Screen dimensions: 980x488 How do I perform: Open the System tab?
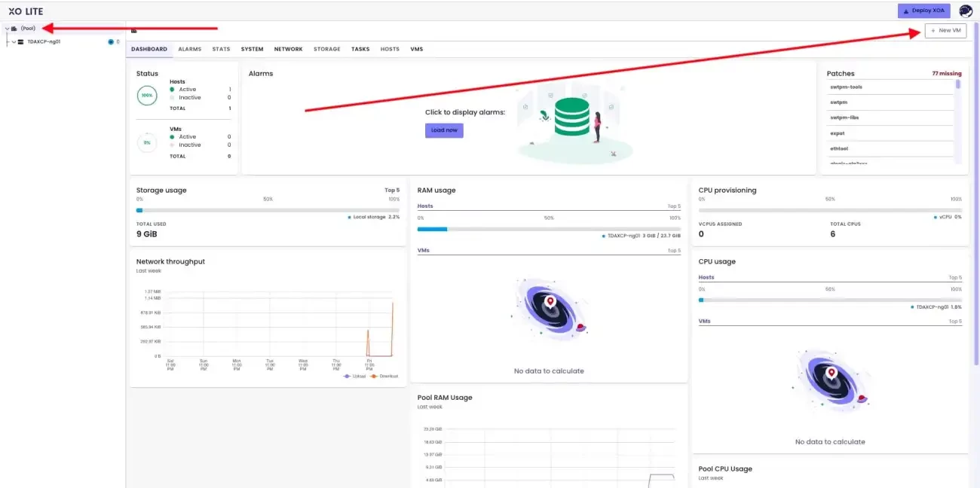point(253,49)
